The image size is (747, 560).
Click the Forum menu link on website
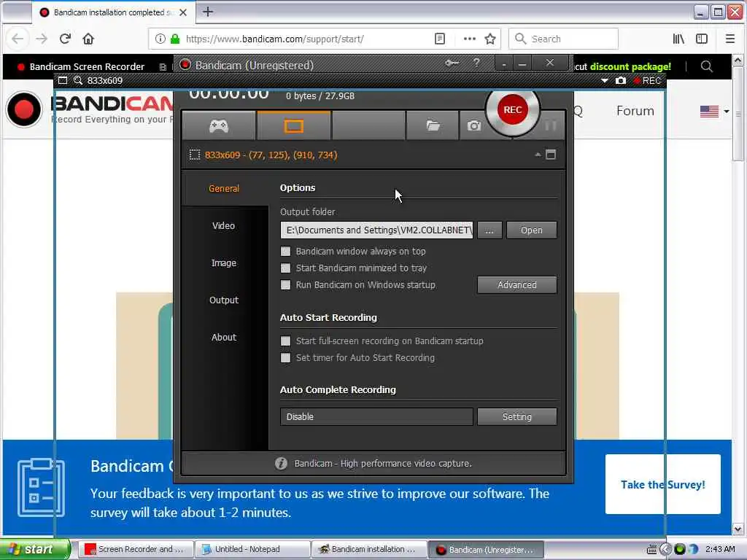(x=635, y=111)
